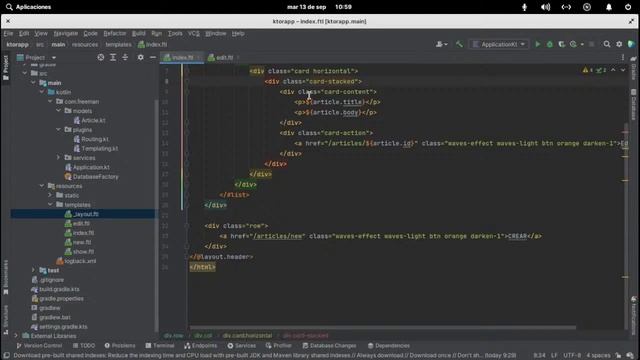Start debugging with the bug icon
The width and height of the screenshot is (640, 360).
(550, 44)
